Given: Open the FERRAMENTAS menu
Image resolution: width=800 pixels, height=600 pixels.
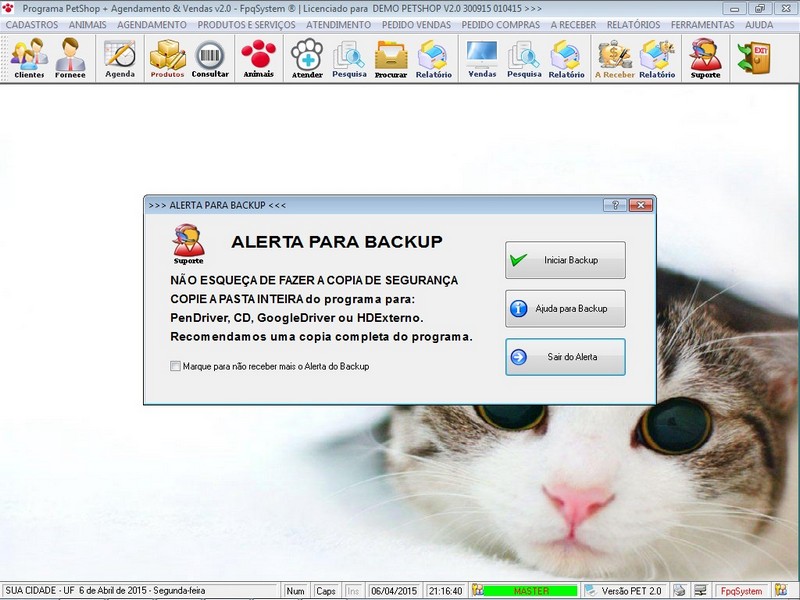Looking at the screenshot, I should coord(703,24).
